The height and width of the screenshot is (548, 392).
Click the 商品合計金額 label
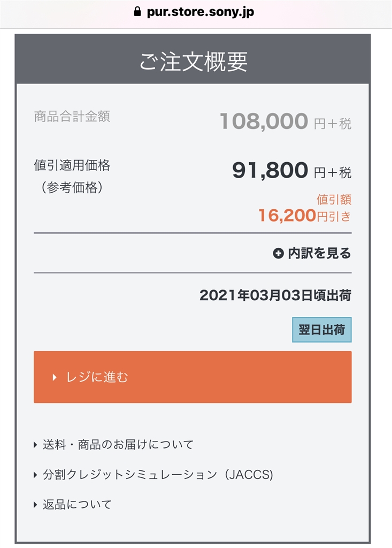tap(72, 117)
